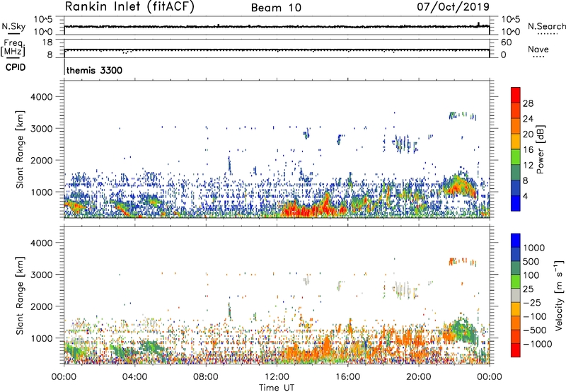566x392 pixels.
Task: Click the "16" label on Power colorbar
Action: tap(528, 150)
